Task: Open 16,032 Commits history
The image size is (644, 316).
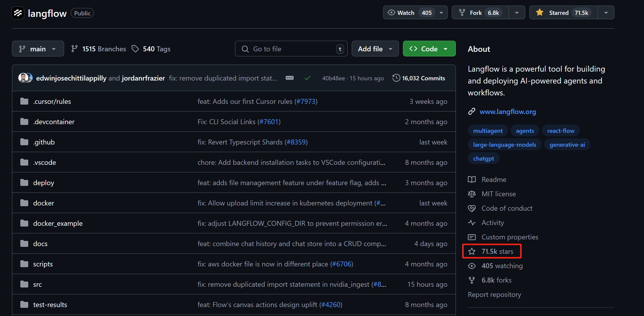Action: 419,78
